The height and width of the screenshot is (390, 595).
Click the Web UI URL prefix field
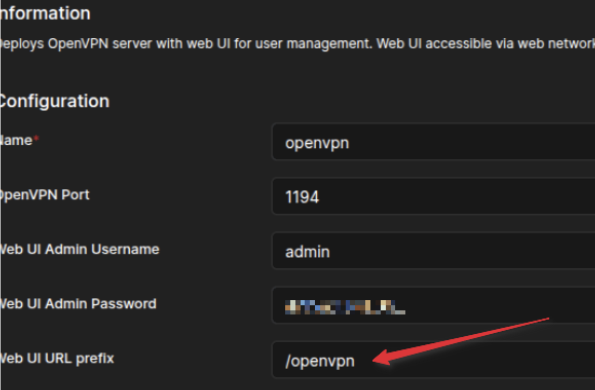tap(433, 360)
